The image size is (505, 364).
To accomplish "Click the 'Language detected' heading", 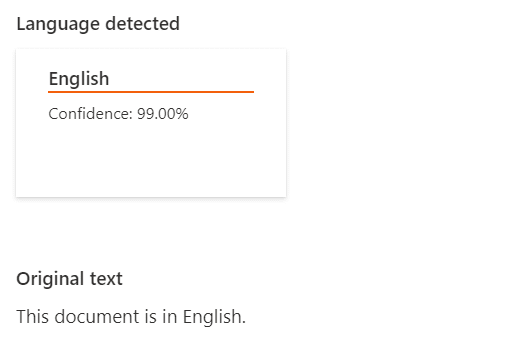I will coord(98,24).
